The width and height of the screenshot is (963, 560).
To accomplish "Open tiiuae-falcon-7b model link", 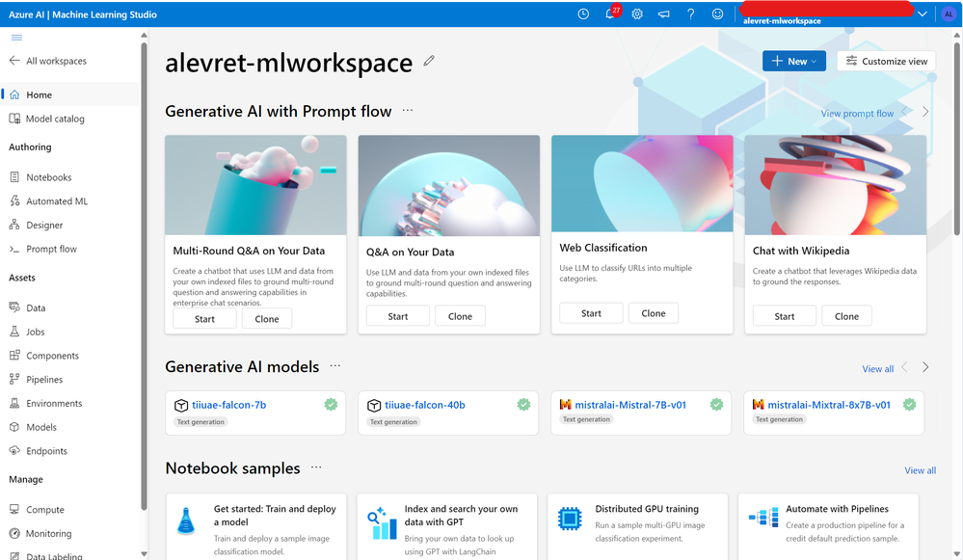I will click(x=228, y=405).
